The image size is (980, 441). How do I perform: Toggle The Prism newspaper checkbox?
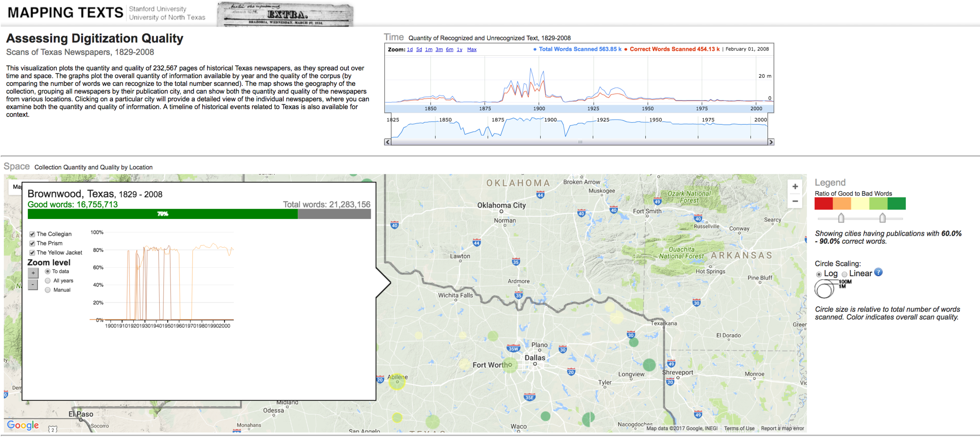click(x=32, y=244)
